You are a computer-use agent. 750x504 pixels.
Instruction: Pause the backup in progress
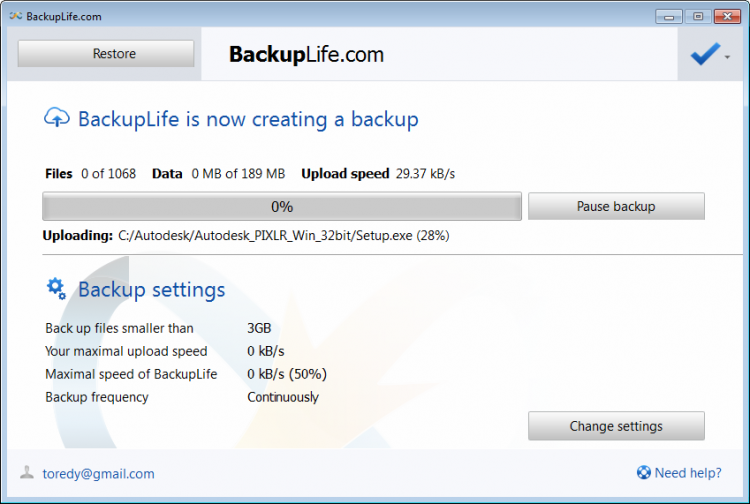(x=616, y=207)
